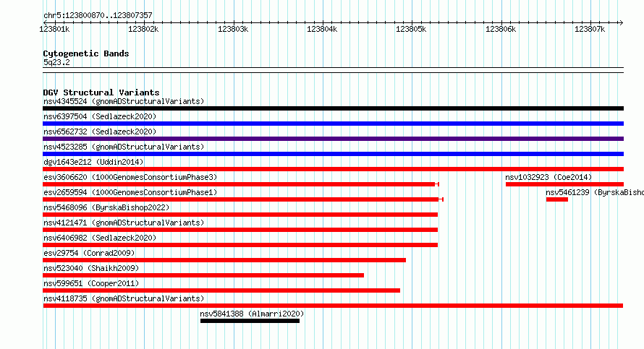Open the nsv6406982 (Sedlazeck2020) label
644x349 pixels.
[x=100, y=238]
